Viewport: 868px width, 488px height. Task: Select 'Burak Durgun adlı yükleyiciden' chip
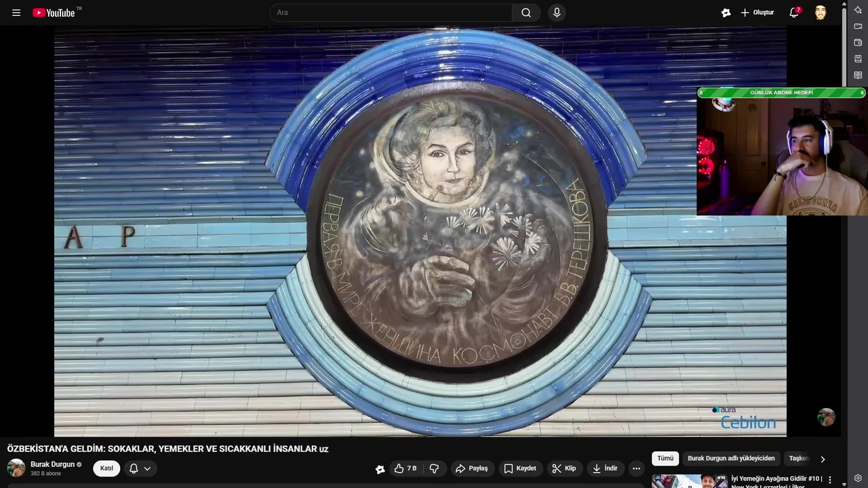[731, 458]
